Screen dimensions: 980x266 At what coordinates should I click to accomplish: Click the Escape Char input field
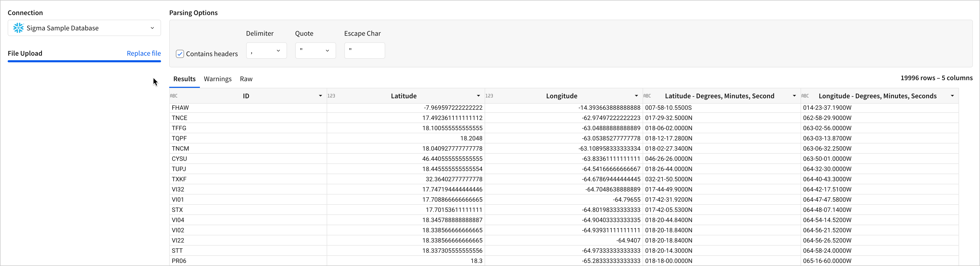[364, 51]
